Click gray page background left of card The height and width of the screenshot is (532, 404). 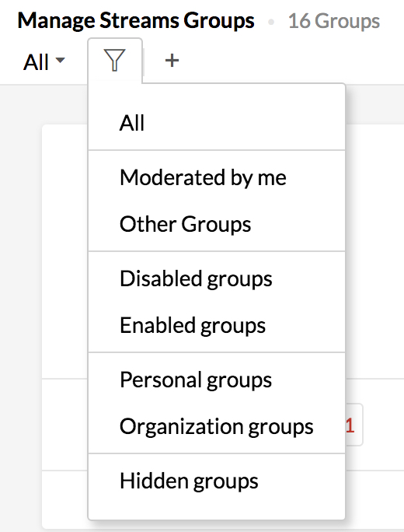click(x=20, y=306)
